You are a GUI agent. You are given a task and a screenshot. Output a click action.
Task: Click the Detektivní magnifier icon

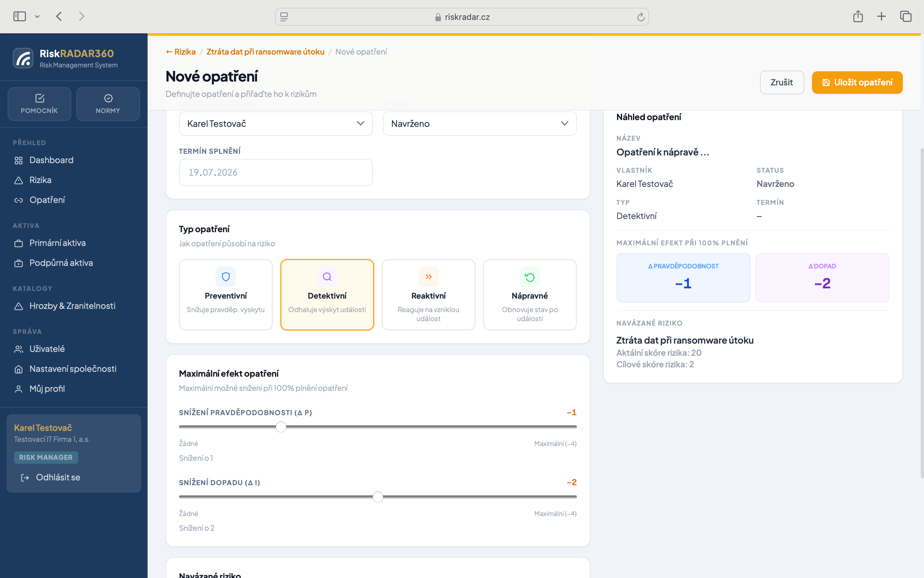[327, 277]
